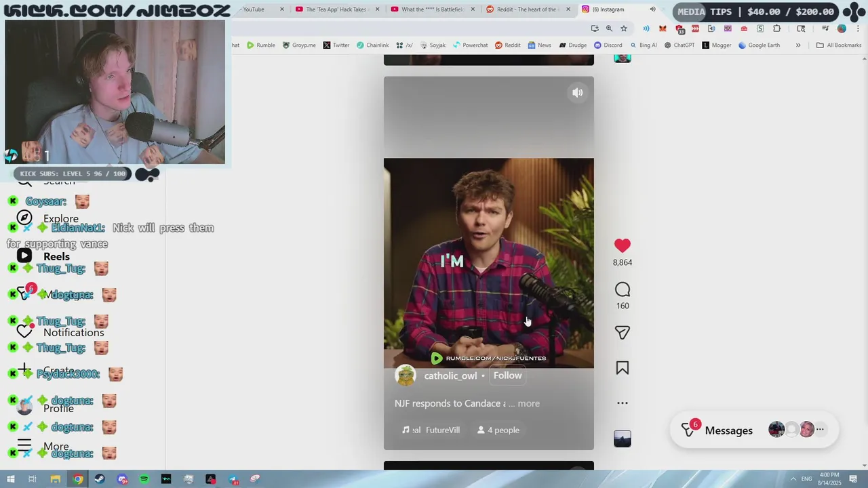
Task: Show hidden system tray icons
Action: point(793,479)
